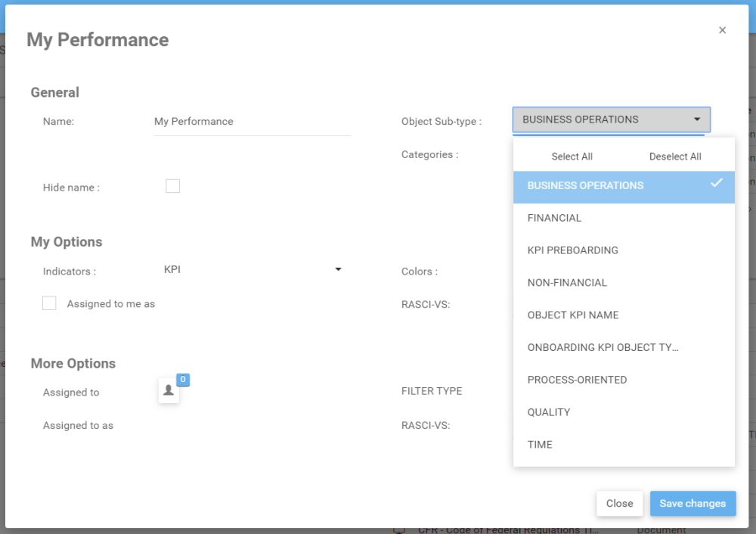756x534 pixels.
Task: Click Select All in the dropdown list
Action: 572,157
